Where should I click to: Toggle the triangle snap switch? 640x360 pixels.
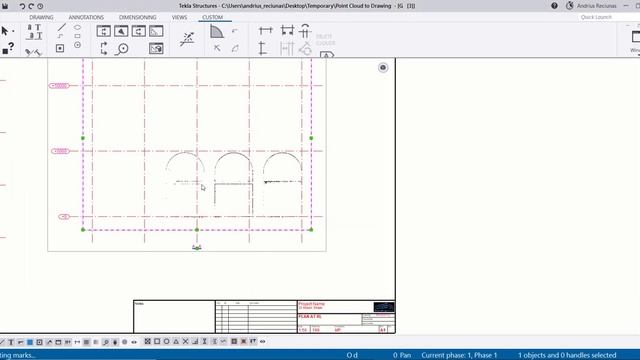[176, 341]
